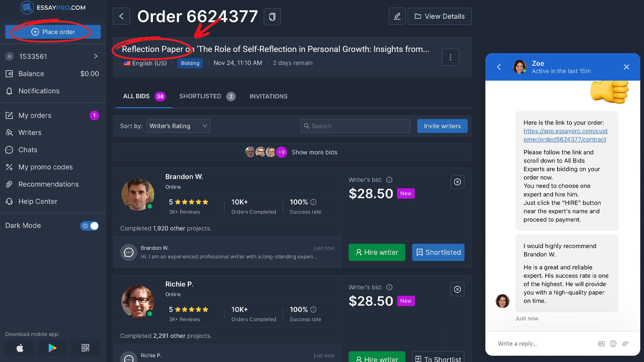Expand Show More Bids section
The height and width of the screenshot is (362, 644).
[x=314, y=152]
